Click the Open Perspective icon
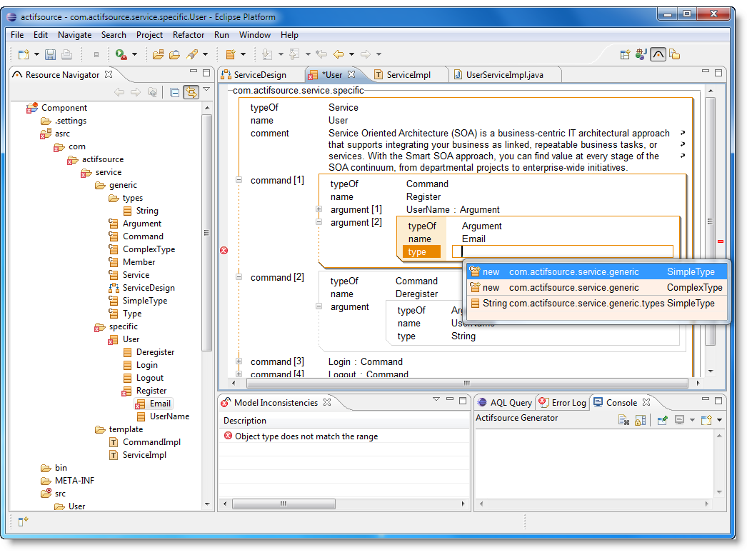 click(625, 54)
